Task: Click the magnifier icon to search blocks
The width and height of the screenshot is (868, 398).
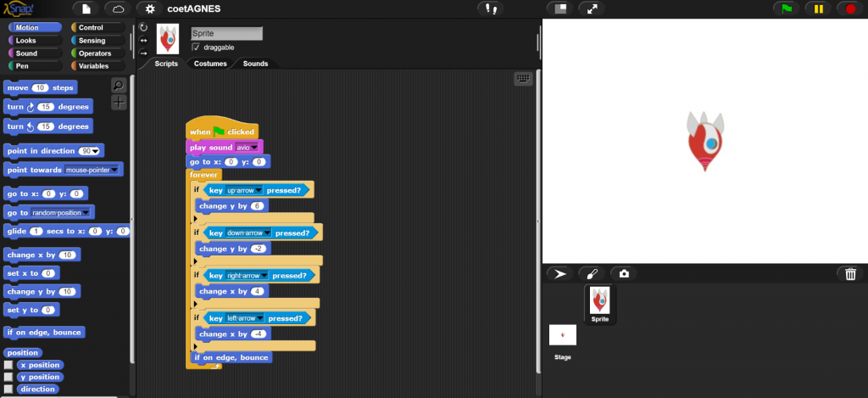Action: coord(119,85)
